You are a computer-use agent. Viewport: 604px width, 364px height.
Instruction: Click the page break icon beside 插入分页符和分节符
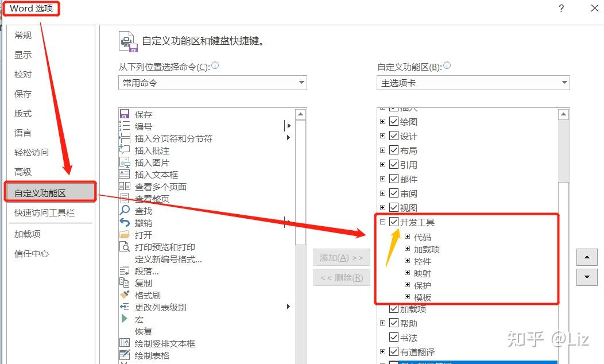(125, 138)
